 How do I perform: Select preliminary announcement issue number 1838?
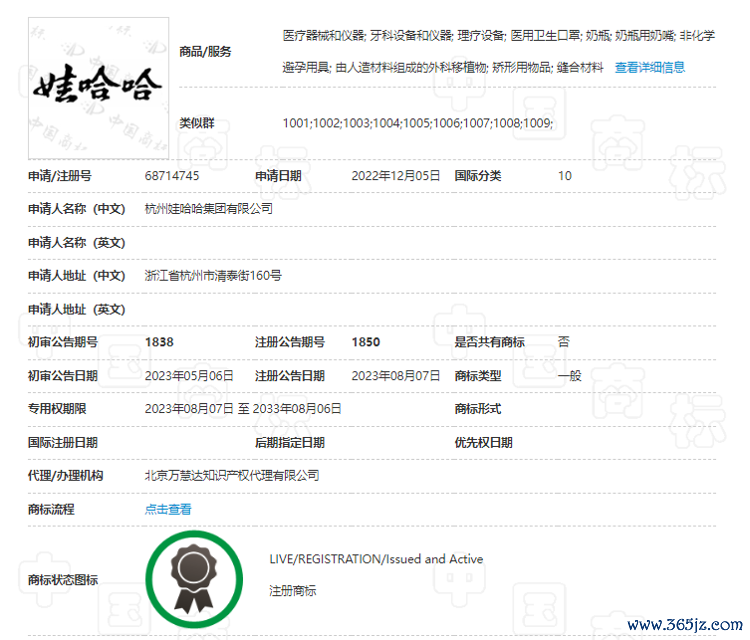(x=159, y=342)
